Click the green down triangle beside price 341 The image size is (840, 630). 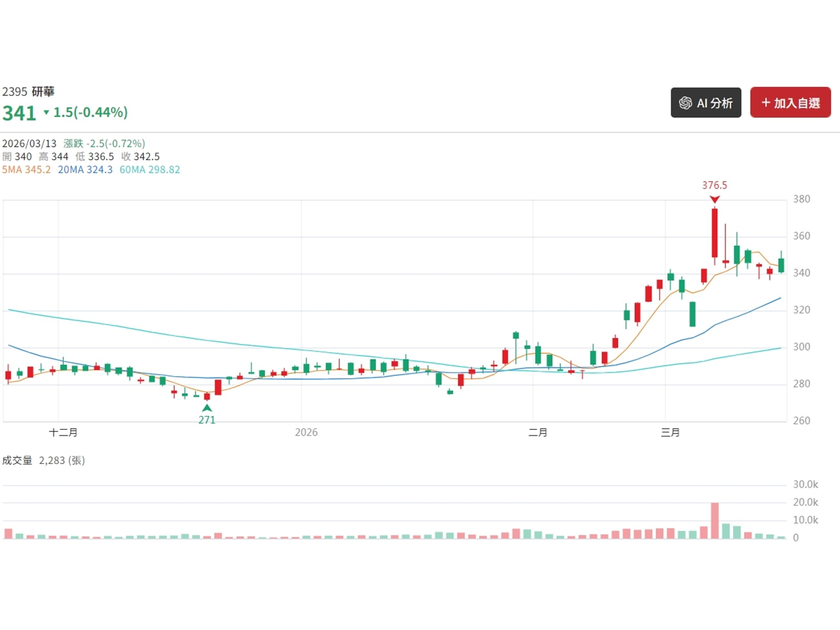point(46,112)
